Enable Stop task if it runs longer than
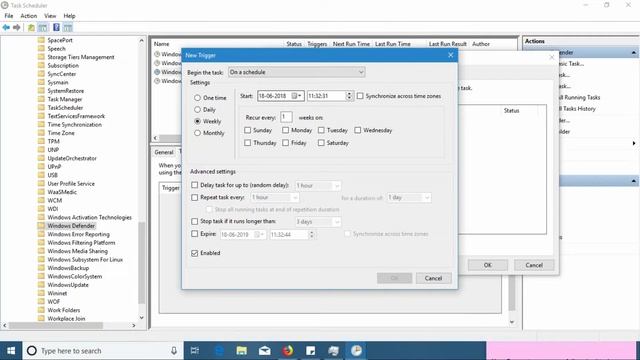The image size is (640, 360). click(x=195, y=221)
